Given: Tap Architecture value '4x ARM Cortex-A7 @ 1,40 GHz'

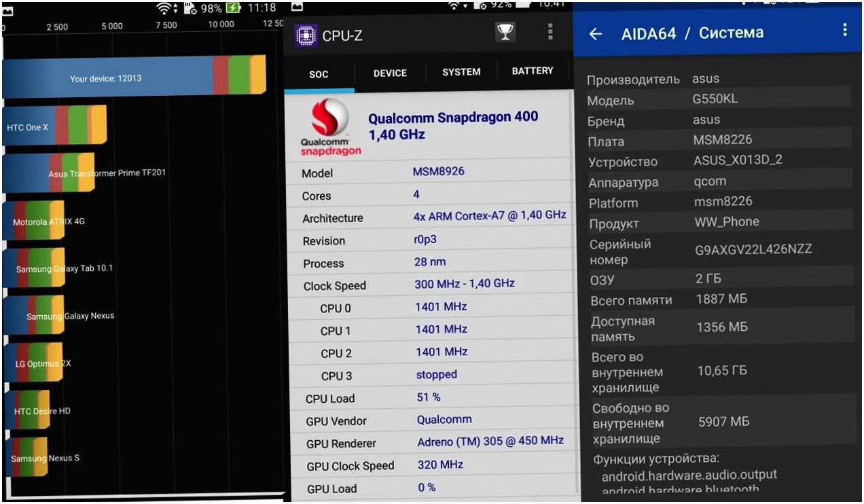Looking at the screenshot, I should [490, 215].
